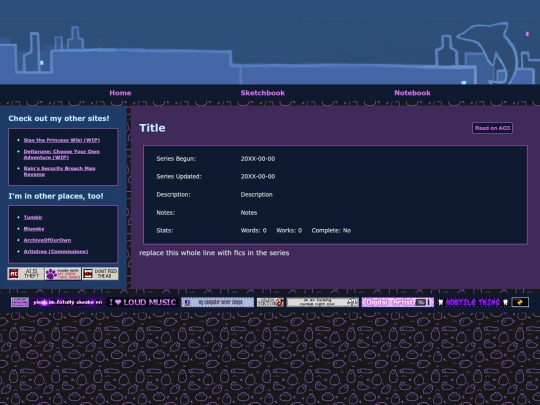540x405 pixels.
Task: Click the 'AI IS THEFT' badge
Action: click(26, 274)
